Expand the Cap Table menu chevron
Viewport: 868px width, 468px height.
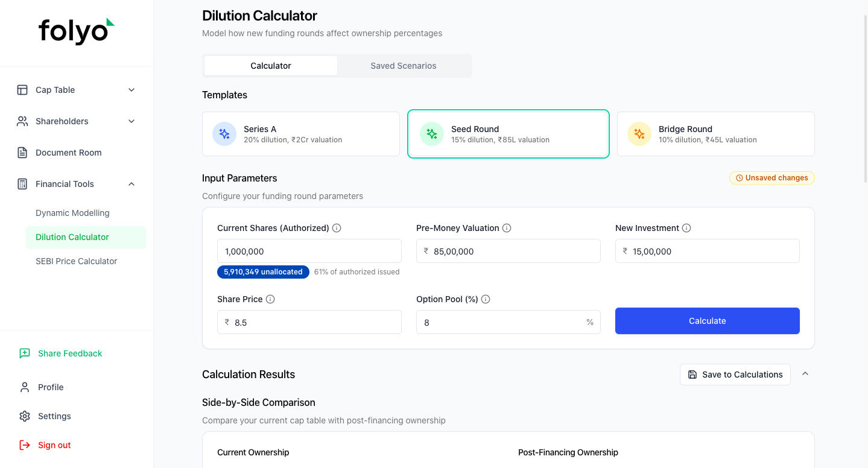click(x=131, y=90)
